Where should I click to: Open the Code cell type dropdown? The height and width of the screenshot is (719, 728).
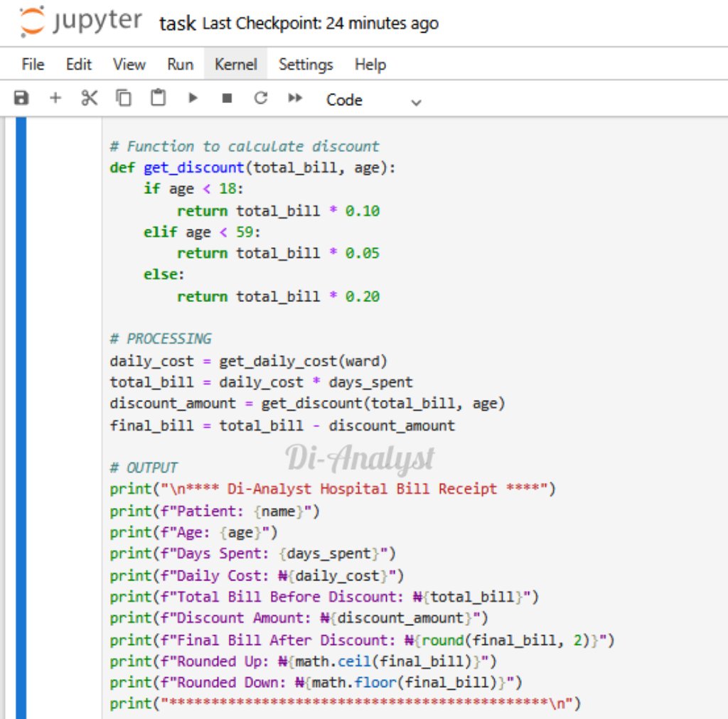point(374,100)
